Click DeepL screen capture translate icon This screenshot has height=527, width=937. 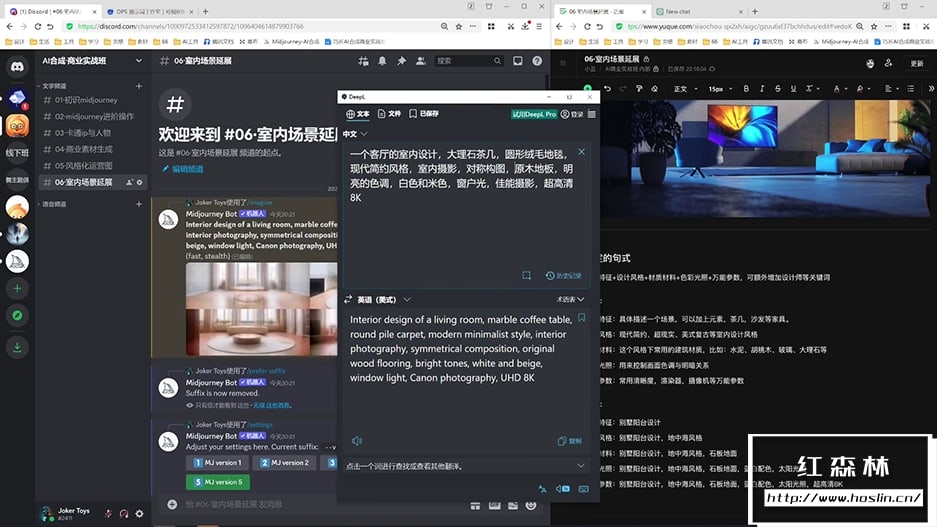(x=526, y=275)
